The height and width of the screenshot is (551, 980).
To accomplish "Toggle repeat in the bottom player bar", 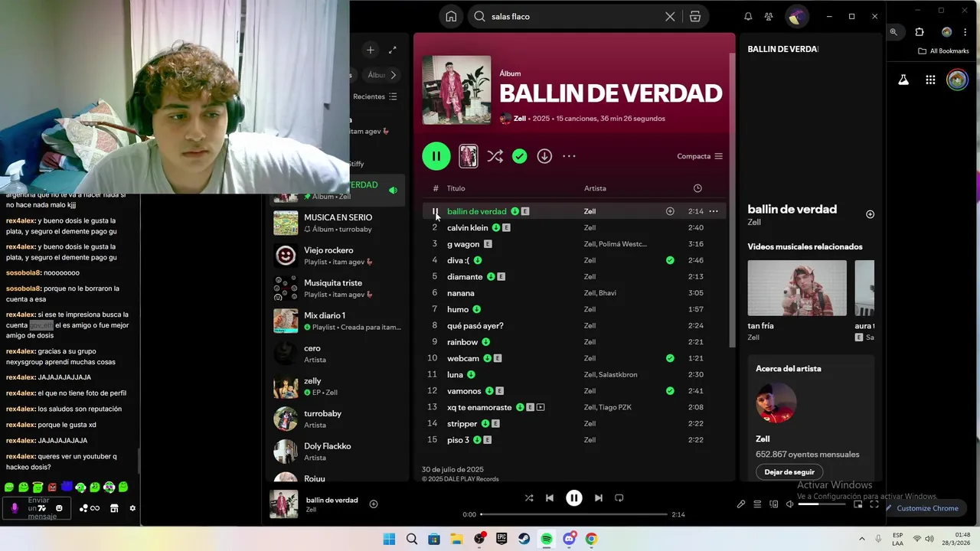I will click(619, 497).
